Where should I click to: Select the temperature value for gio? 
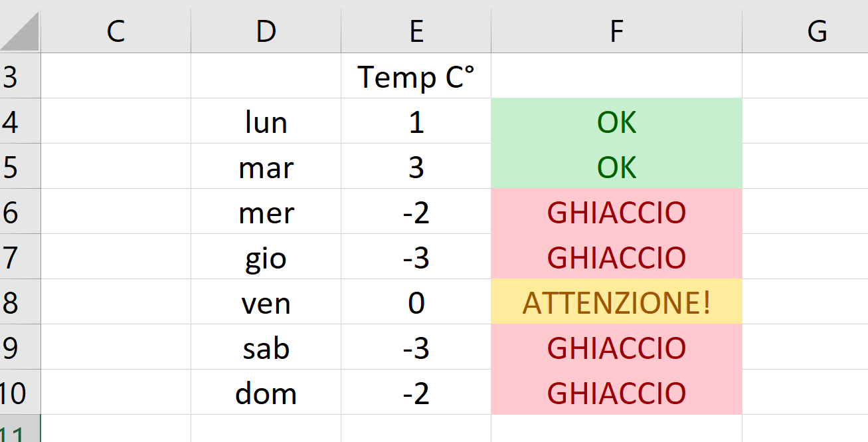[416, 257]
